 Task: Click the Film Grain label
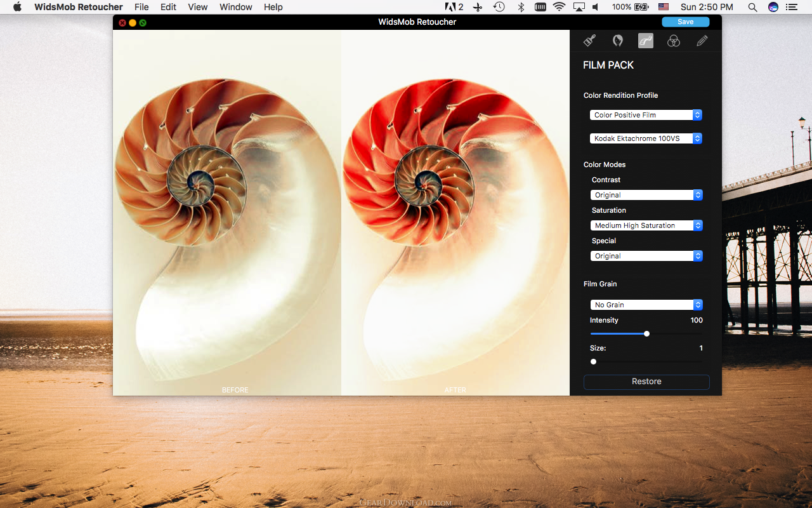600,284
